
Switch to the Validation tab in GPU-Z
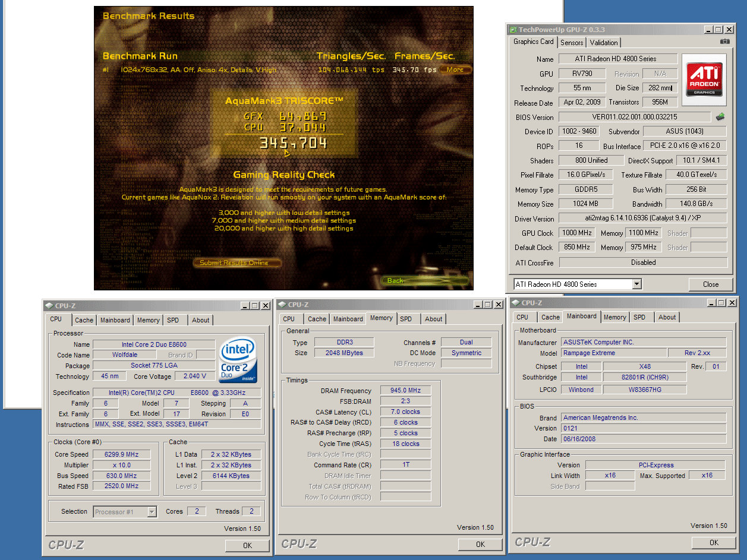(604, 43)
